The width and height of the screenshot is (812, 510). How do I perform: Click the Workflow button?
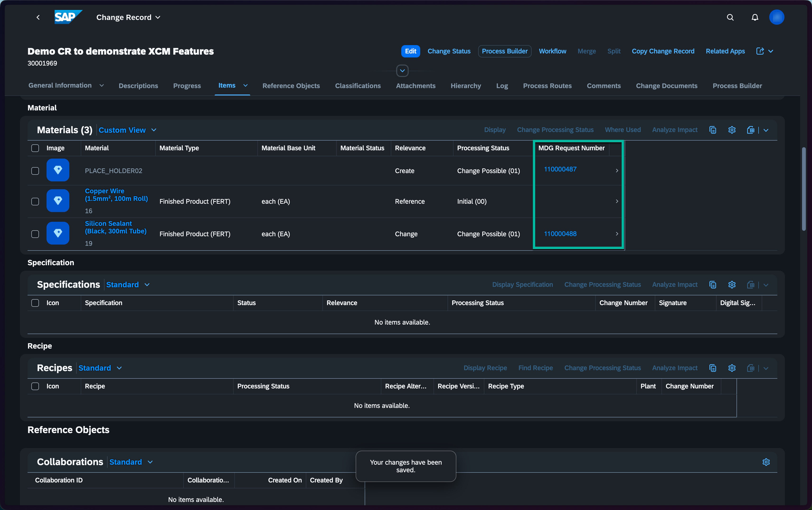point(552,51)
